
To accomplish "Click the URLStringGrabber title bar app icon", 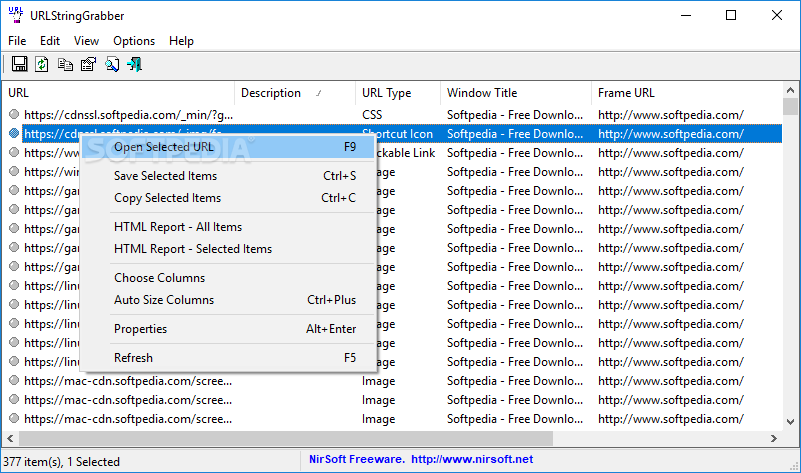I will (16, 15).
